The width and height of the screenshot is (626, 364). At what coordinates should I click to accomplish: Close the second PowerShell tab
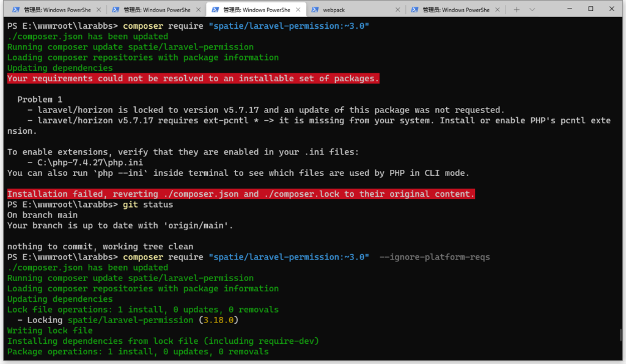pos(198,10)
